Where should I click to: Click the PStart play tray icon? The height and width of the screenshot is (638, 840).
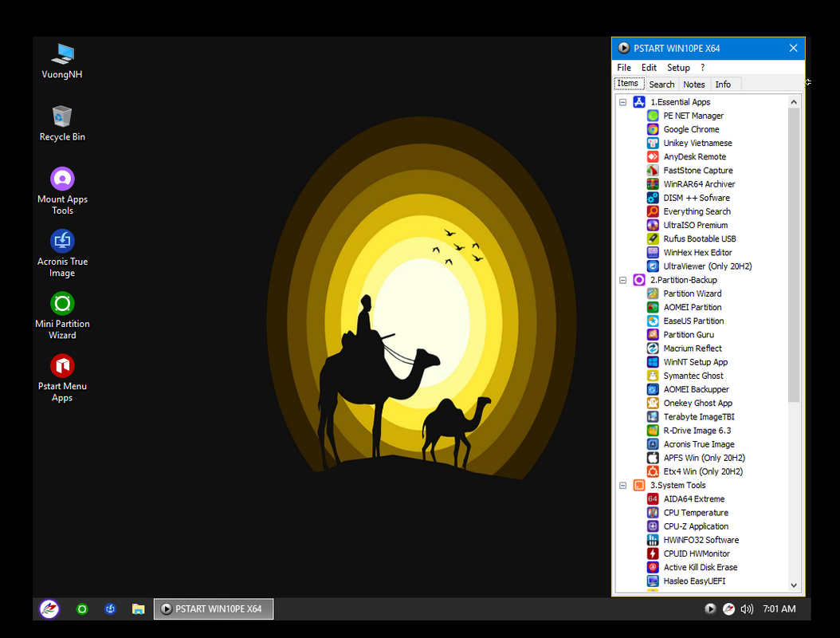click(710, 608)
